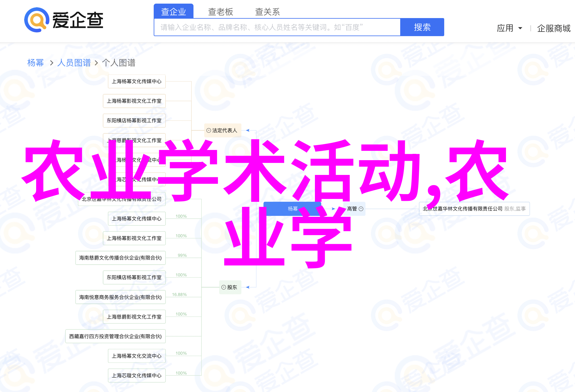
Task: Open 上海芯璇文化传媒中心 node in 股东 branch
Action: [x=137, y=375]
